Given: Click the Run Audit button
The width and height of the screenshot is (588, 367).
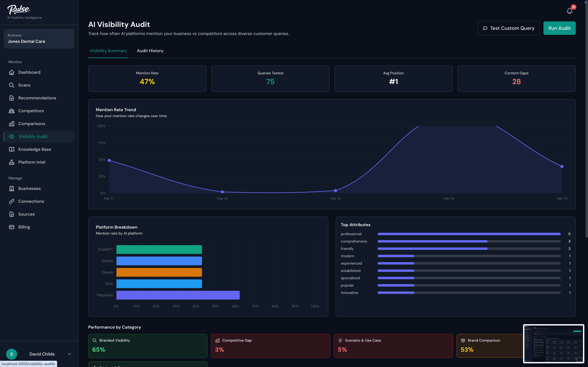Looking at the screenshot, I should click(x=559, y=28).
